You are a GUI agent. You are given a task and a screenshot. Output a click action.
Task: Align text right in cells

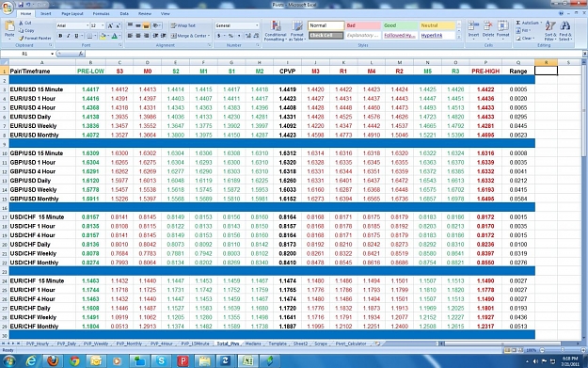tap(146, 36)
